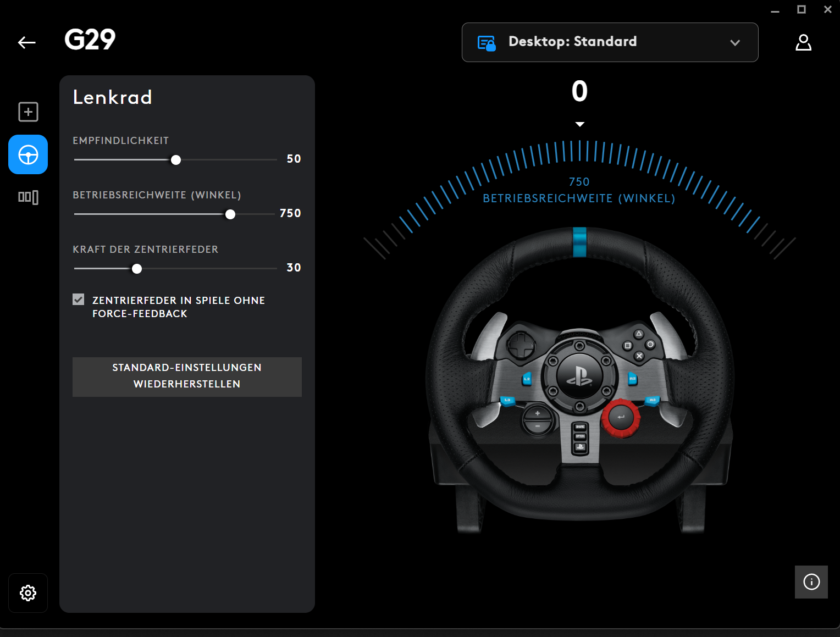Click the triangle button on wheel
The height and width of the screenshot is (637, 840).
tap(639, 334)
